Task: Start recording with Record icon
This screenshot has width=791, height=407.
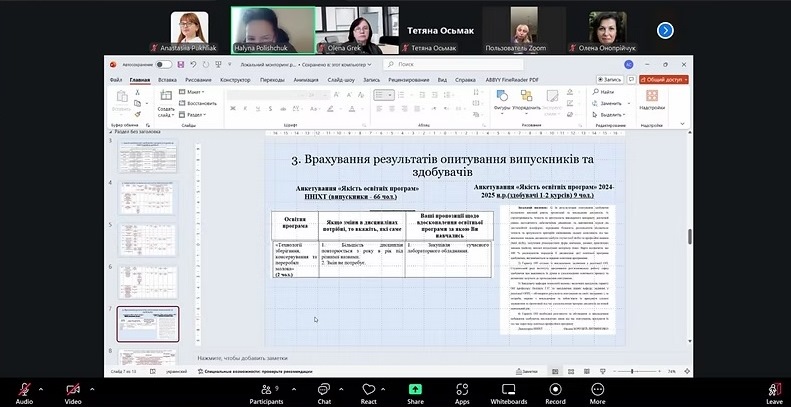Action: coord(555,388)
